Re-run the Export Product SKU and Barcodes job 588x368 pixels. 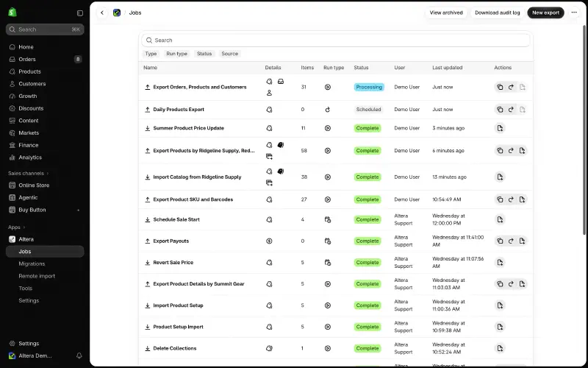click(x=511, y=199)
